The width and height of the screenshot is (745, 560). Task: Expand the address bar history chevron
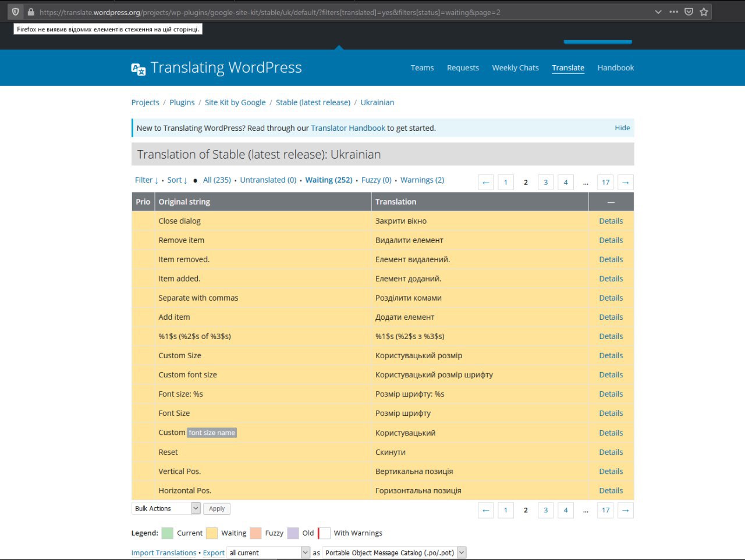coord(658,12)
